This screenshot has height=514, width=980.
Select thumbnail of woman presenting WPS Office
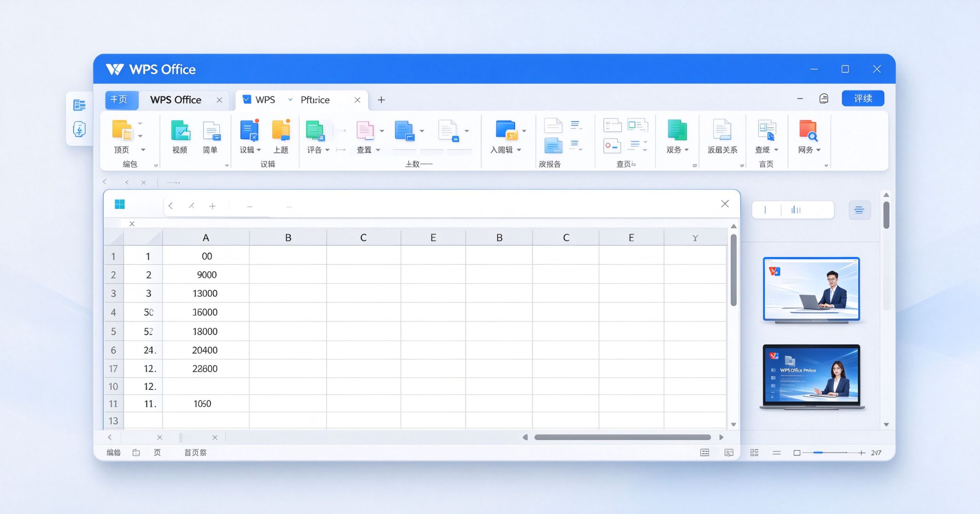click(x=812, y=377)
